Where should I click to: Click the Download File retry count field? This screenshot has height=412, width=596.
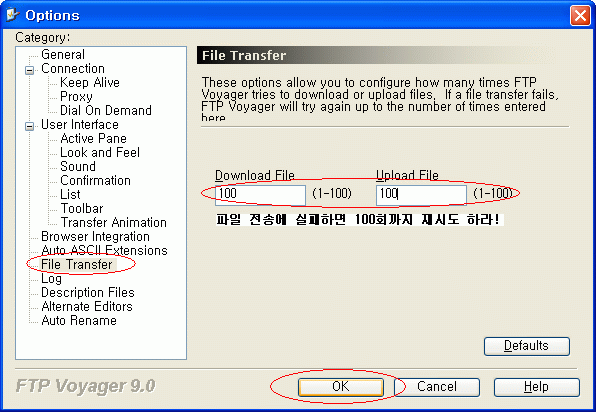(x=260, y=195)
